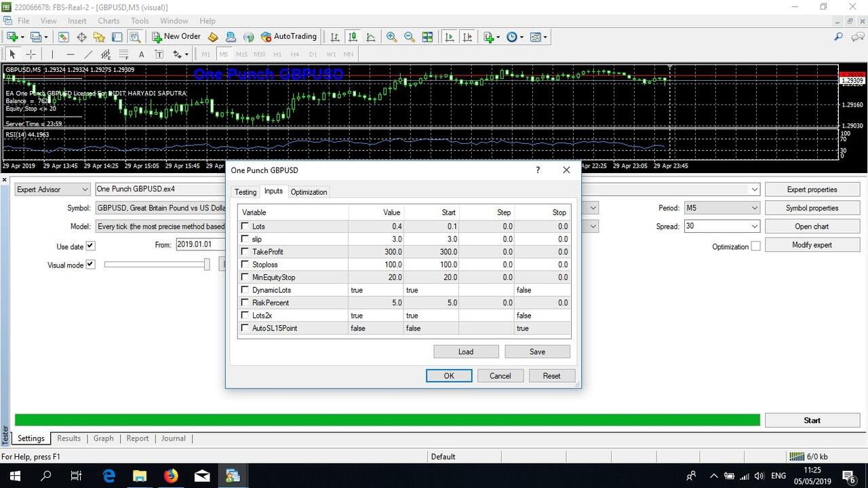Screen dimensions: 868x488
Task: Switch to Testing tab in dialog
Action: pyautogui.click(x=245, y=192)
